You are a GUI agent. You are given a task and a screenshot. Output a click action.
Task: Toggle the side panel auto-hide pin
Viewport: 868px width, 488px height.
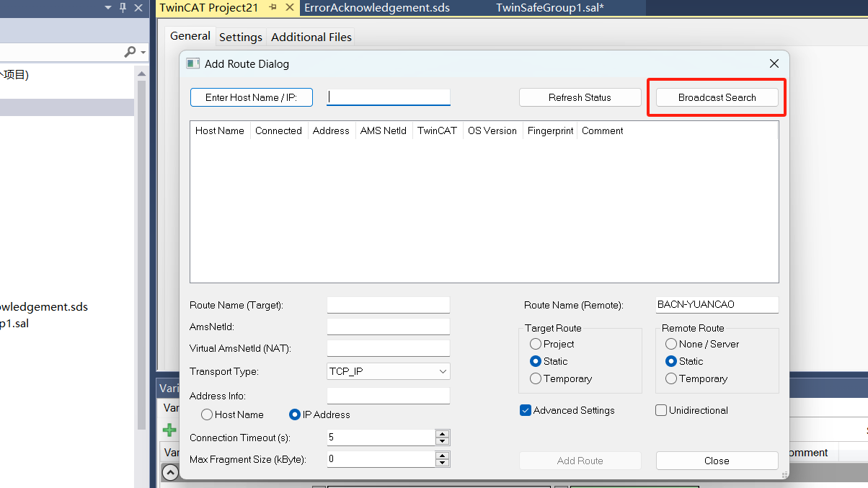click(x=123, y=8)
